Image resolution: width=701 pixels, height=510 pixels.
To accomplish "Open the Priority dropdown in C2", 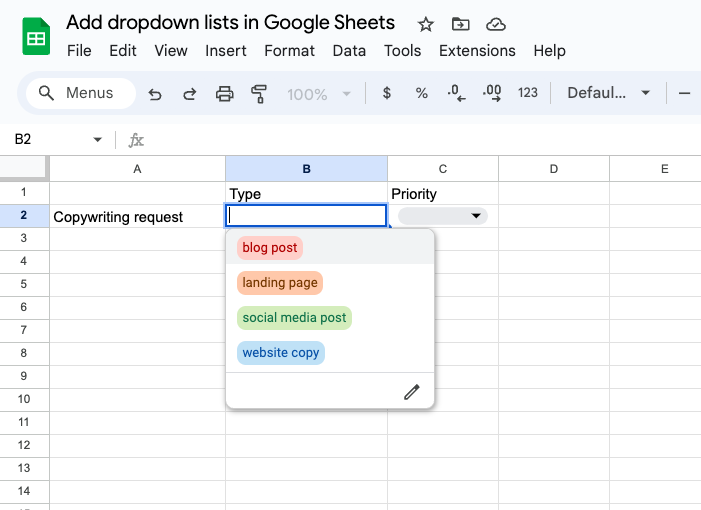I will coord(443,216).
